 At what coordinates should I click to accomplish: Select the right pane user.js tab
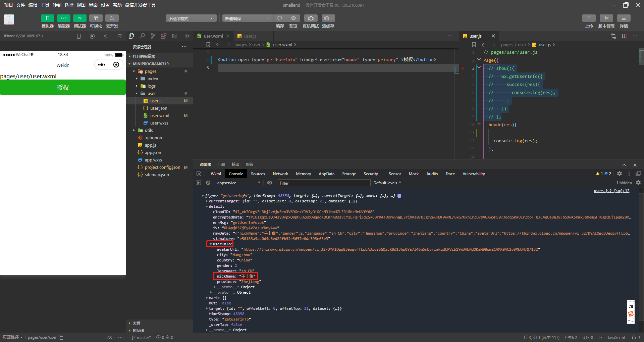[x=475, y=36]
